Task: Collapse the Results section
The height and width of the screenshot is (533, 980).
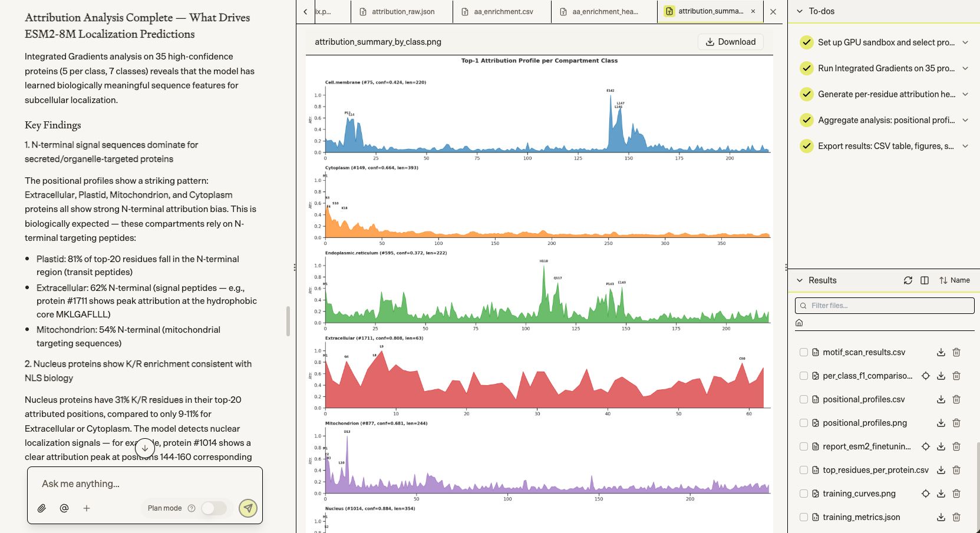Action: tap(800, 280)
